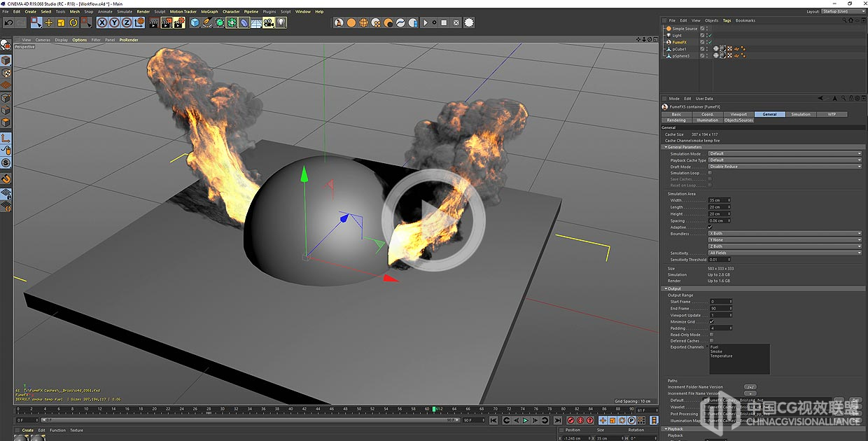The image size is (868, 441).
Task: Open Boundless X Both dropdown
Action: tap(785, 234)
